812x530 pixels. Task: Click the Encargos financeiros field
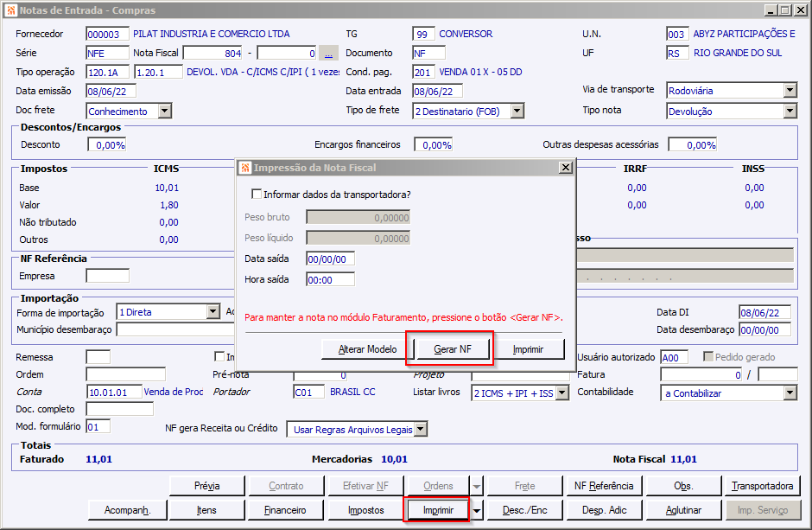(x=433, y=144)
